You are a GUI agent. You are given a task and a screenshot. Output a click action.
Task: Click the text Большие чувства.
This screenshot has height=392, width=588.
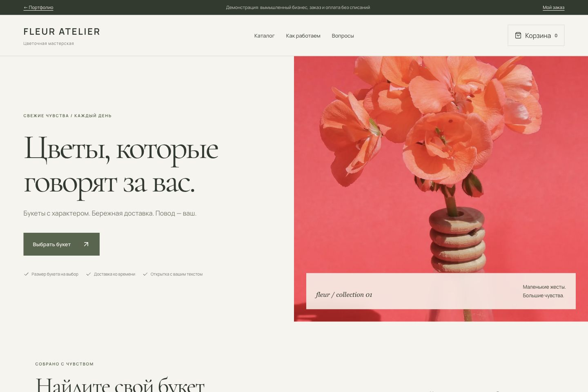click(543, 295)
